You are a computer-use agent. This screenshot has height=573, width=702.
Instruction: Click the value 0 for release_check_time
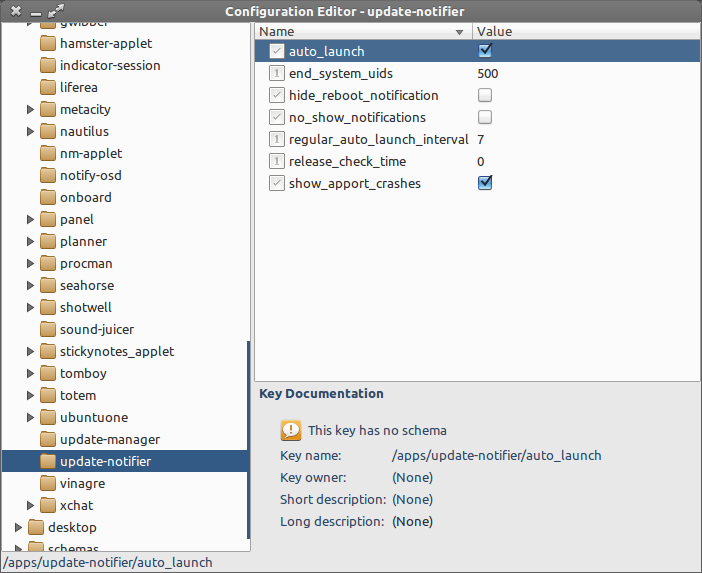(480, 162)
